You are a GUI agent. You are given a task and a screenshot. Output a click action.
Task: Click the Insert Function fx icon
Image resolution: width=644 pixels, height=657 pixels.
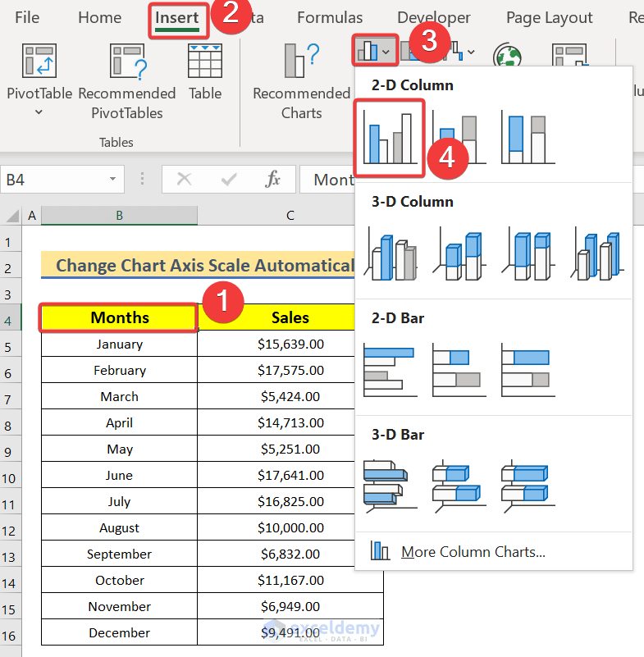tap(272, 179)
